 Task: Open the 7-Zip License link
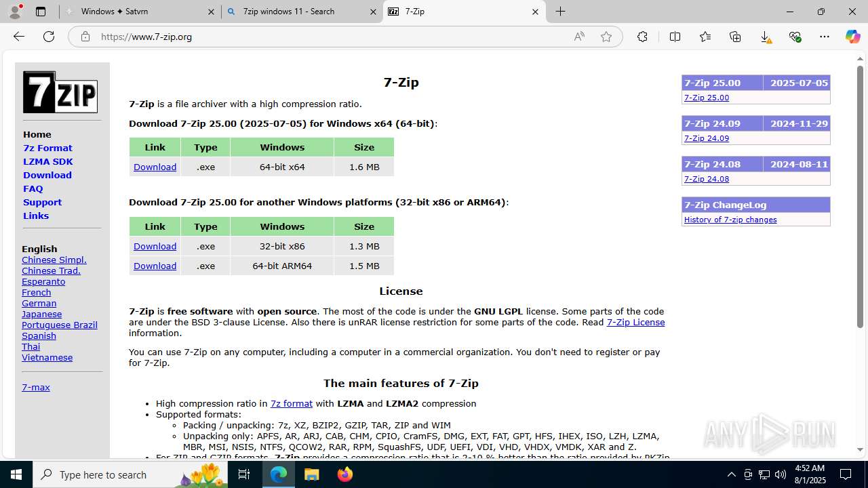[635, 322]
